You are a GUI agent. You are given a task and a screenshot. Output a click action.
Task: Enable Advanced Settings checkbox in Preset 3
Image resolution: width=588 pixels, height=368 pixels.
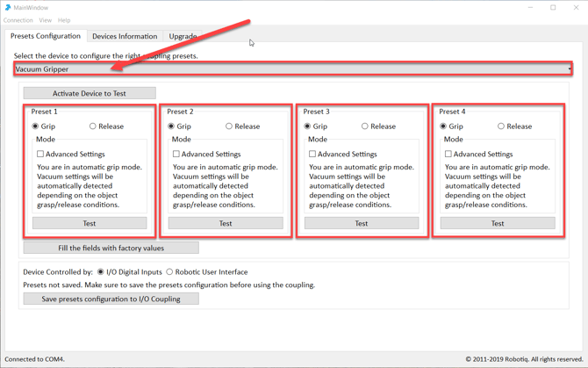coord(312,154)
